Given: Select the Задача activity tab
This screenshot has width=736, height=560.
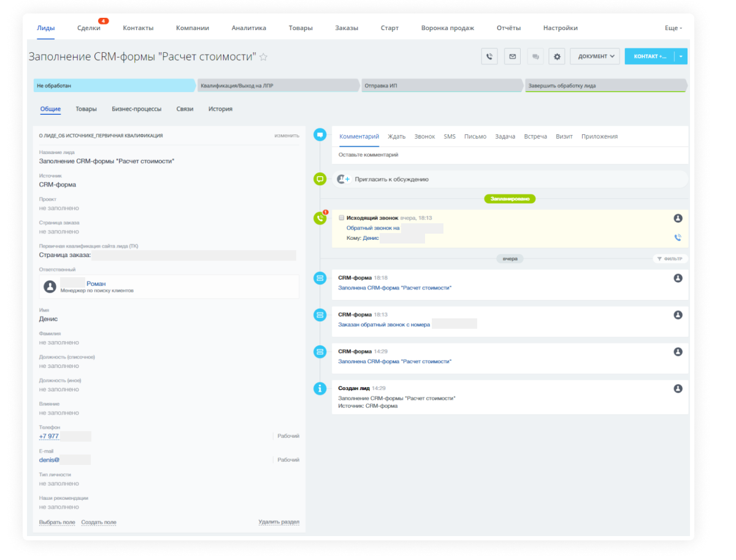Looking at the screenshot, I should 505,137.
